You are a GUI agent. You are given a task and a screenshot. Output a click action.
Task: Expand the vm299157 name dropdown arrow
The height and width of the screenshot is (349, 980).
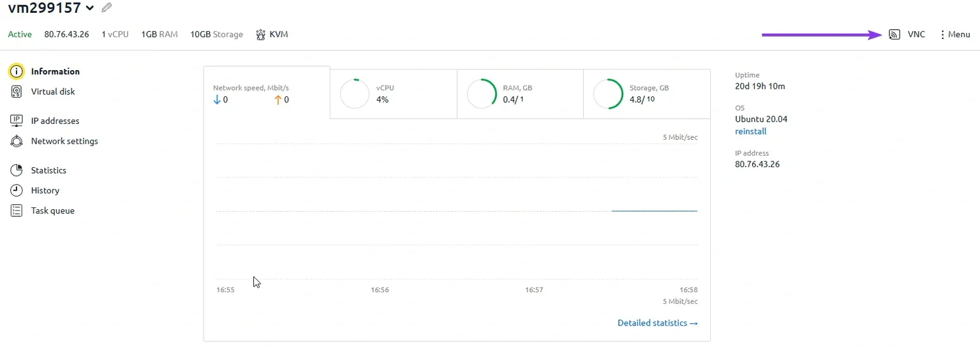pos(90,8)
